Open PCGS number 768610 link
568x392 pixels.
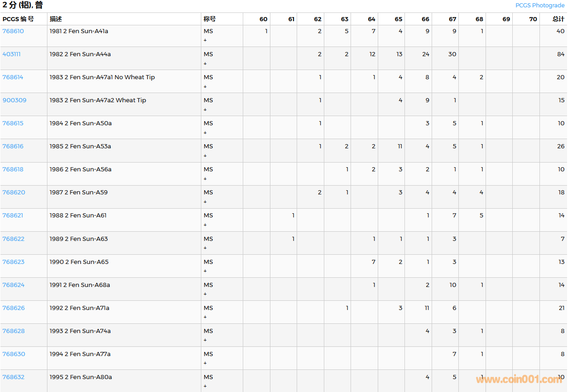(x=13, y=31)
